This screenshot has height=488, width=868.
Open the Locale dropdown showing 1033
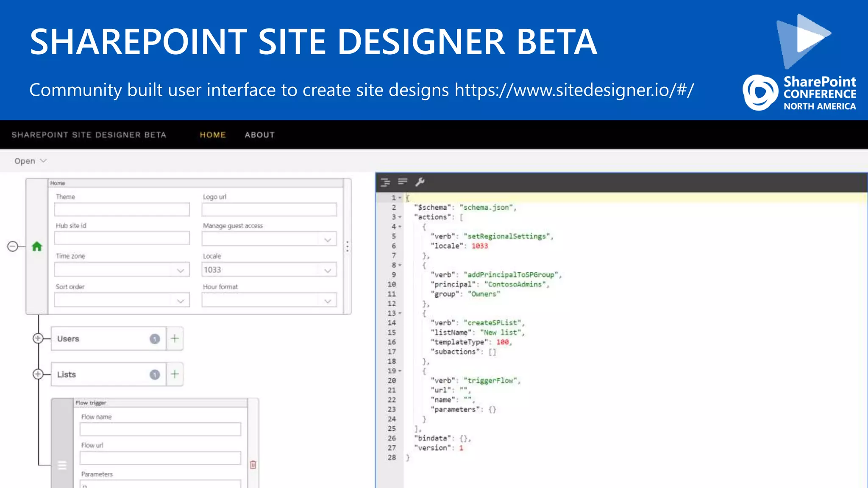click(x=269, y=269)
